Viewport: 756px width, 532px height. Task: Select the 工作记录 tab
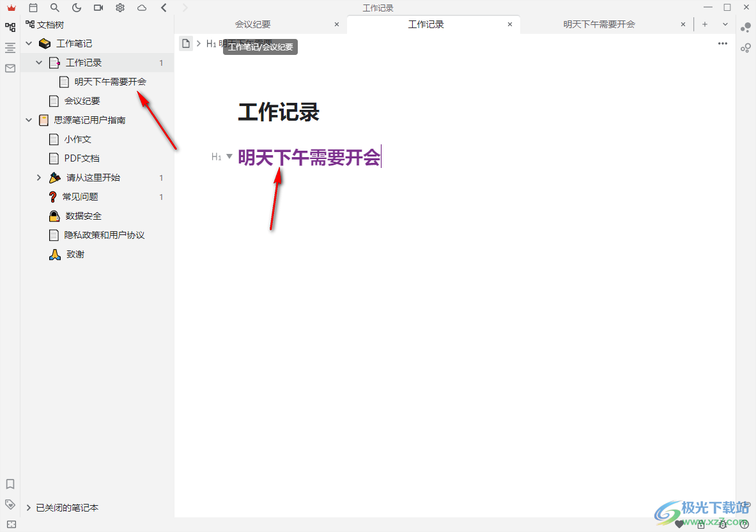(x=426, y=24)
